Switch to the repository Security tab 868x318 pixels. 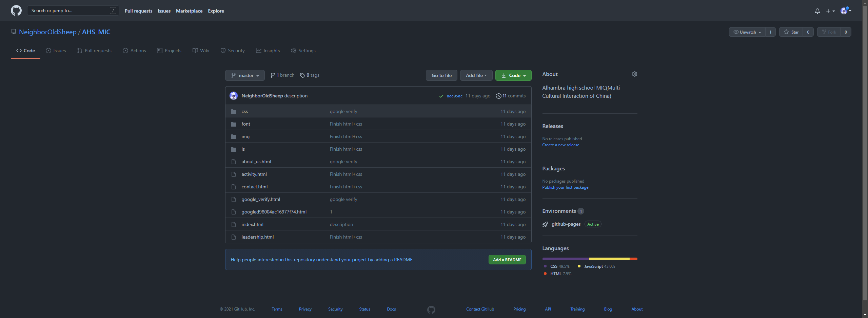click(233, 51)
